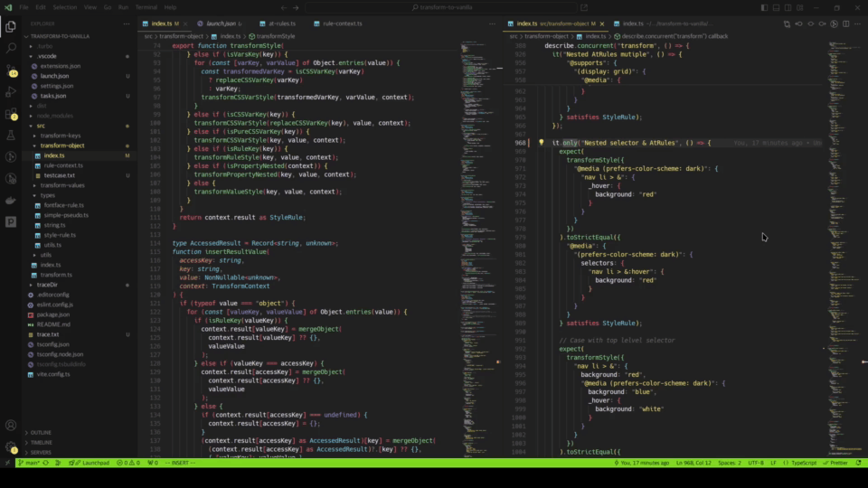Image resolution: width=868 pixels, height=488 pixels.
Task: Go forward with the navigation arrow
Action: pos(296,8)
